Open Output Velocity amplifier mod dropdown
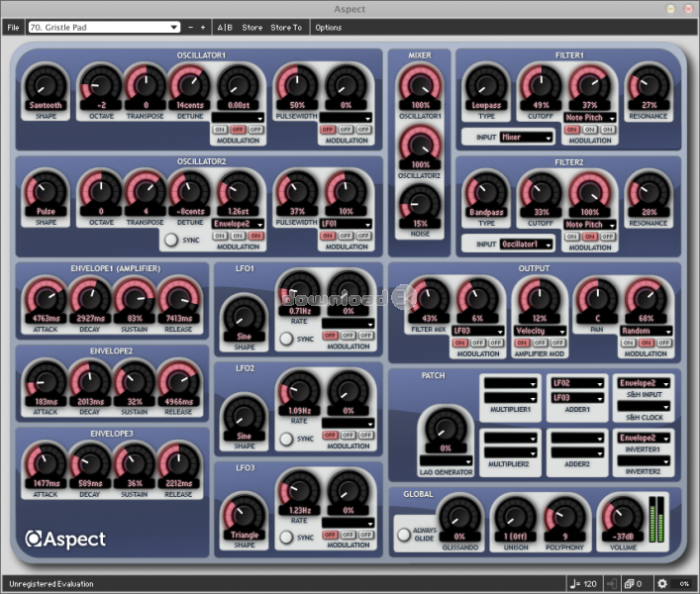 [x=541, y=331]
